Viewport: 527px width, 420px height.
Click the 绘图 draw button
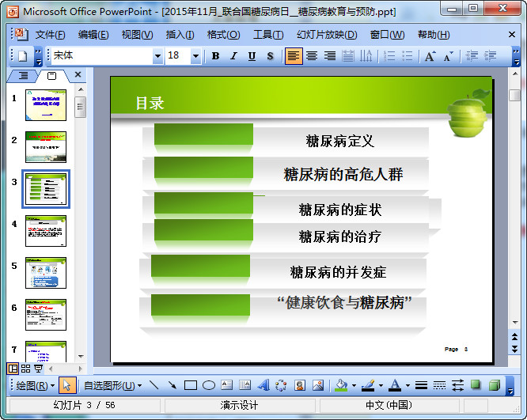36,386
